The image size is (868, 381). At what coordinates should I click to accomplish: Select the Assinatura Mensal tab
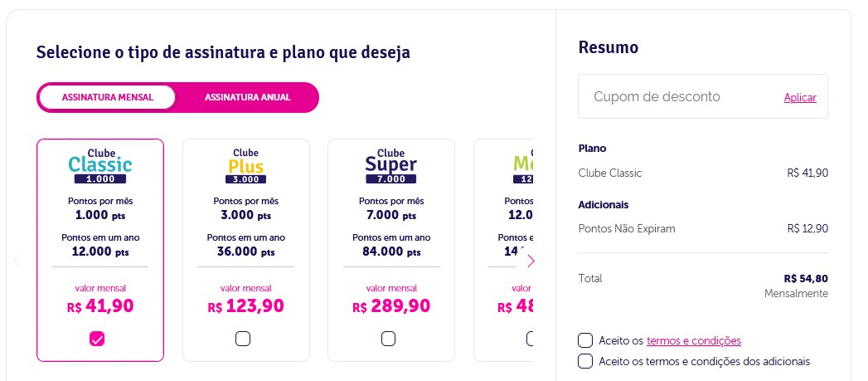coord(108,97)
